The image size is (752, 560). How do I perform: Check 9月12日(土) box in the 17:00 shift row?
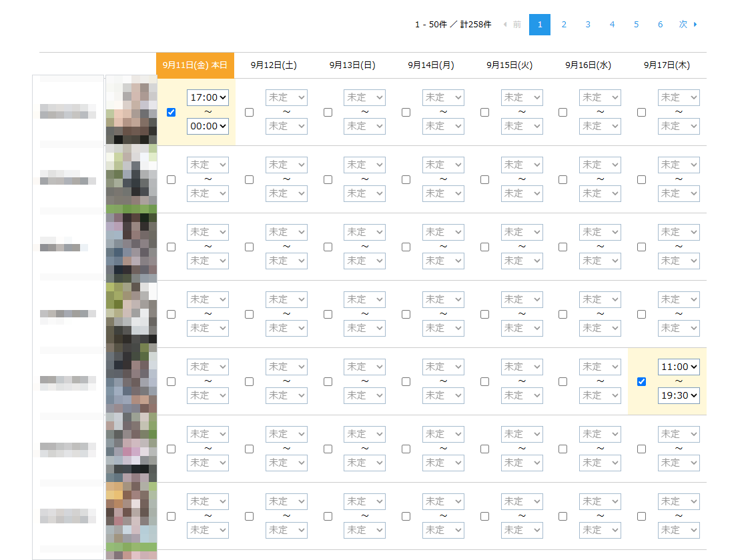pyautogui.click(x=250, y=112)
